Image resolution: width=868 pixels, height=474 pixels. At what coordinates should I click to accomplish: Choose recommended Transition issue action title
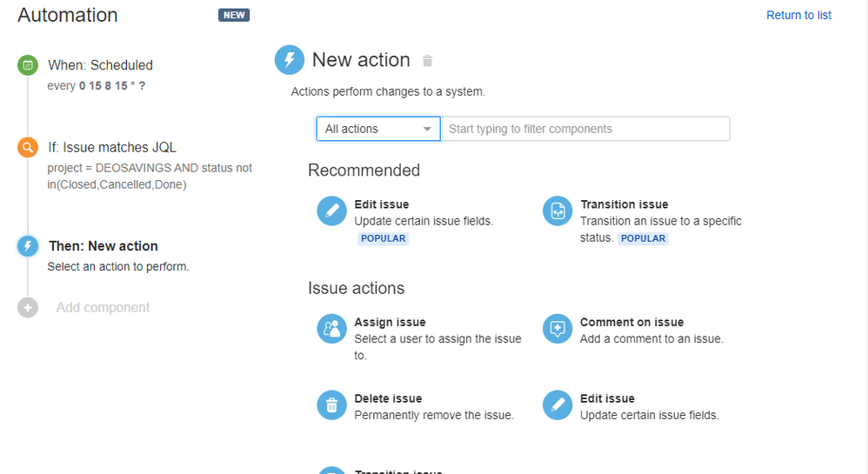click(x=624, y=204)
